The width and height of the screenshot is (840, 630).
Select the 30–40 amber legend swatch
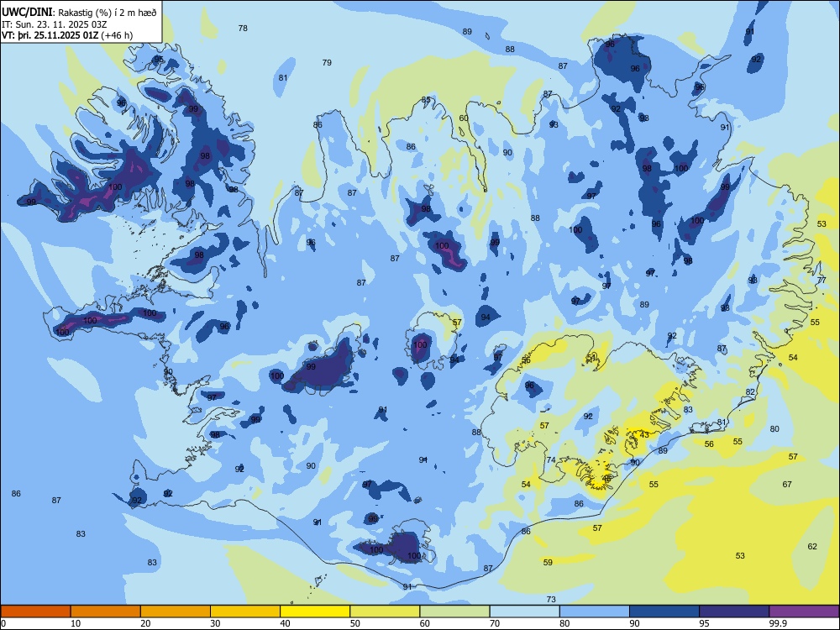[x=245, y=612]
